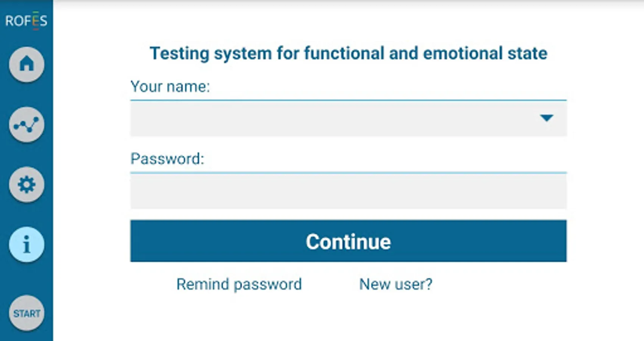Image resolution: width=644 pixels, height=341 pixels.
Task: Click blue underline below Your name label
Action: click(348, 100)
